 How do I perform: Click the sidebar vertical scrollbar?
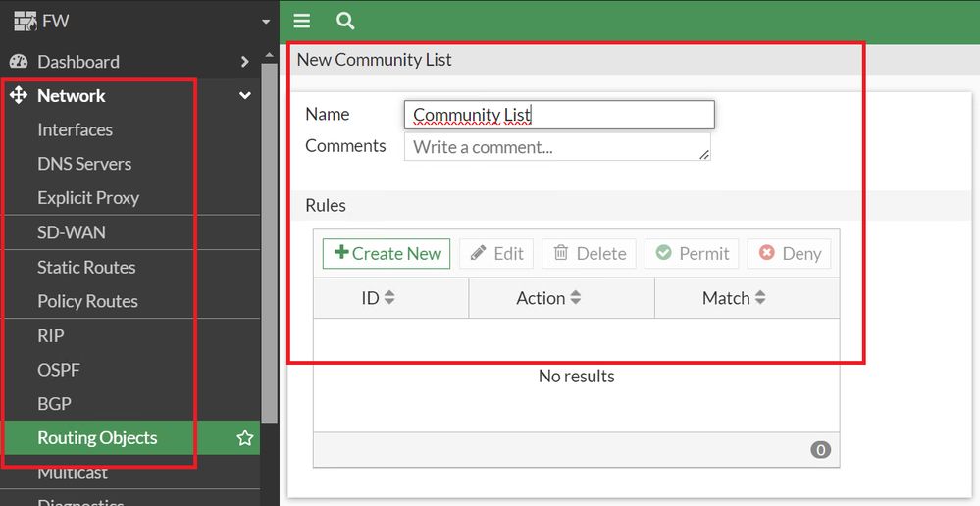coord(270,245)
